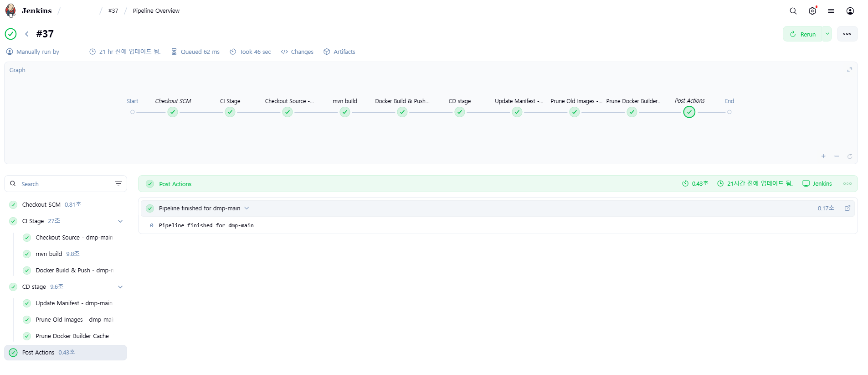Click the Jenkins logo icon
Viewport: 868px width, 375px height.
[10, 10]
